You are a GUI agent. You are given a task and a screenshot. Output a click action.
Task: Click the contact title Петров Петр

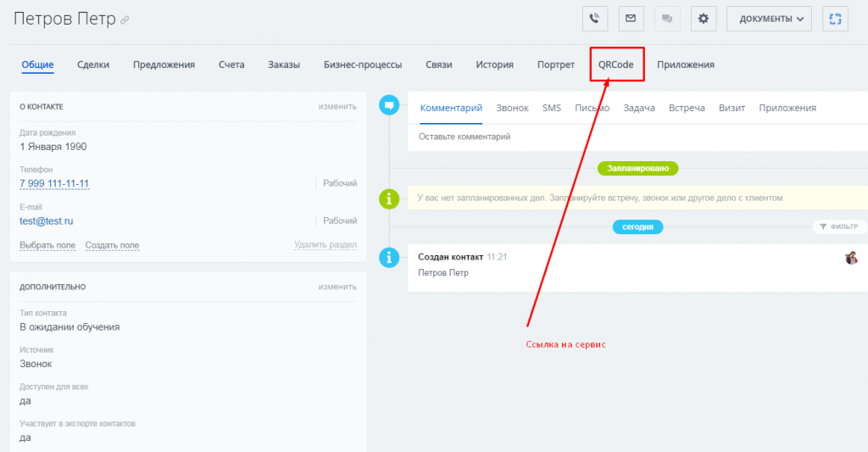pyautogui.click(x=64, y=19)
